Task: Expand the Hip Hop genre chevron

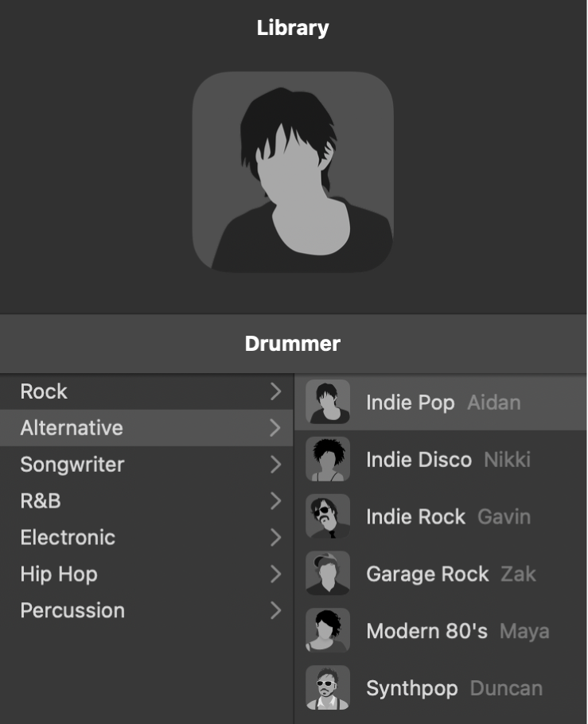Action: click(278, 574)
